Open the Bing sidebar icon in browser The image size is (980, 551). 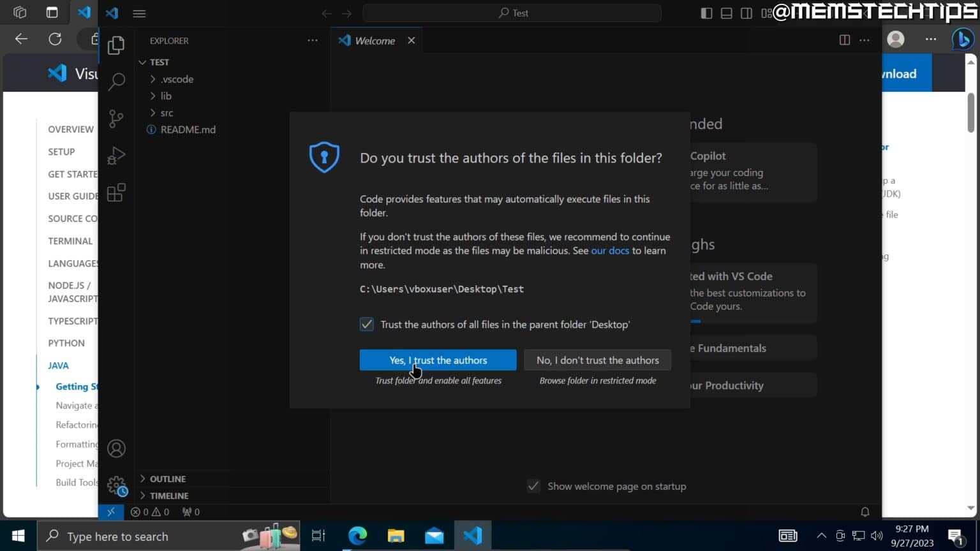pyautogui.click(x=963, y=39)
